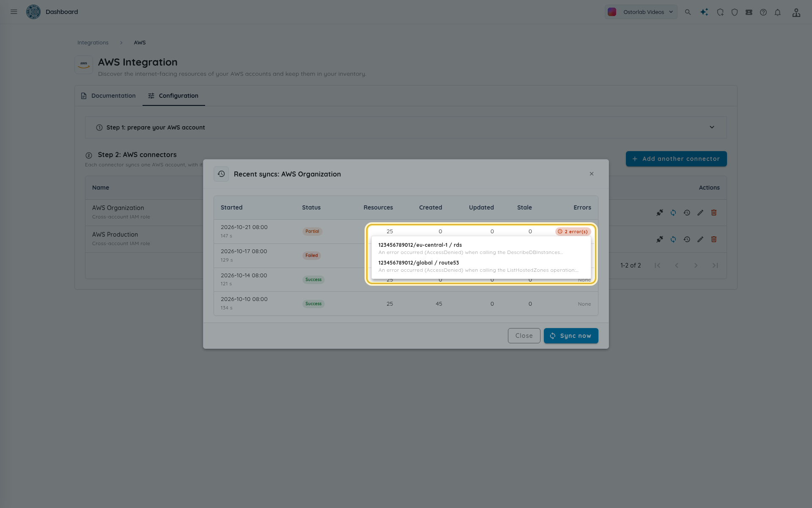Open the search magnifier in header
Viewport: 812px width, 508px height.
click(688, 12)
